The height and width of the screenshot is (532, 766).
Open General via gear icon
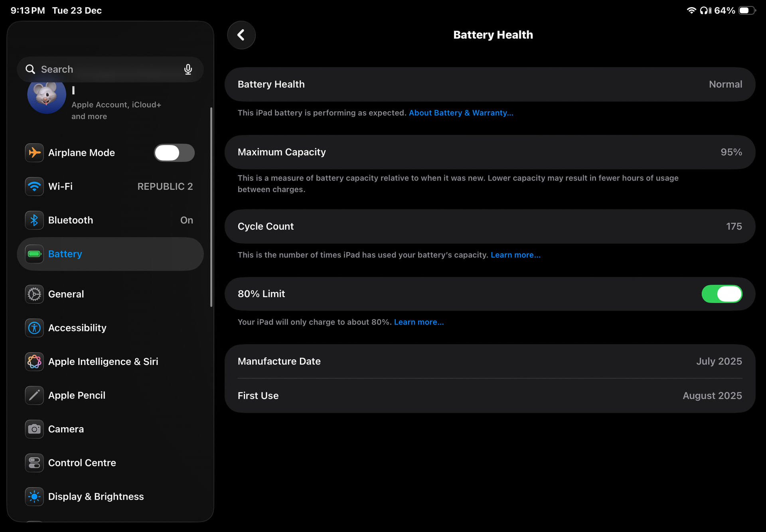34,294
